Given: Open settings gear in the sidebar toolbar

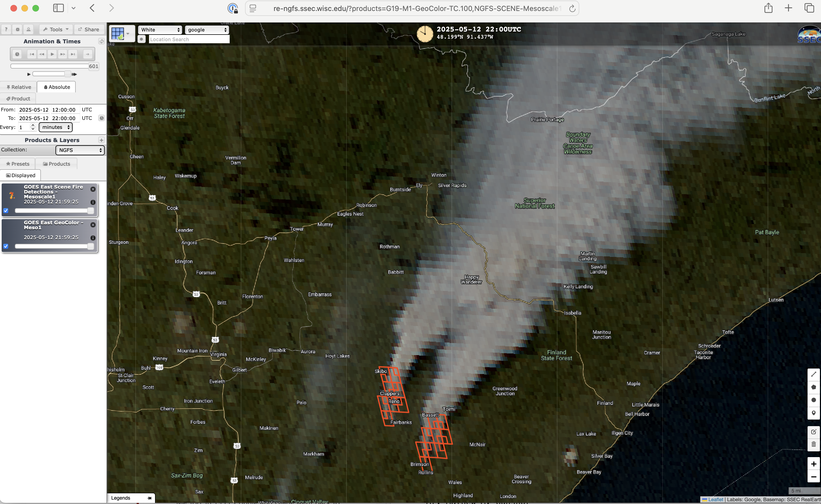Looking at the screenshot, I should [x=18, y=29].
